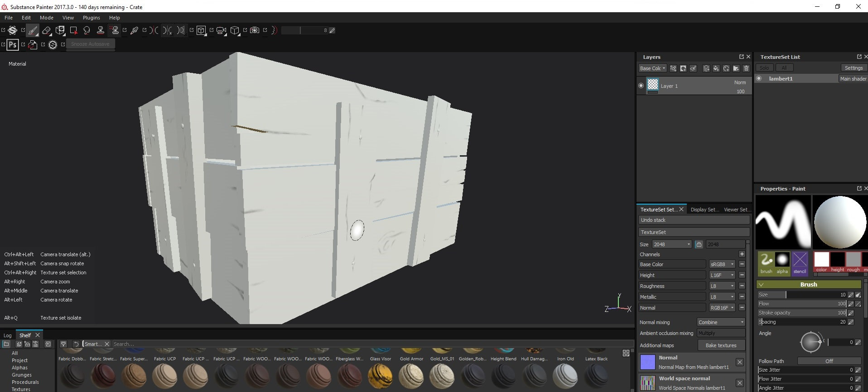Open viewport 3D/2D display mode icon

pos(201,30)
